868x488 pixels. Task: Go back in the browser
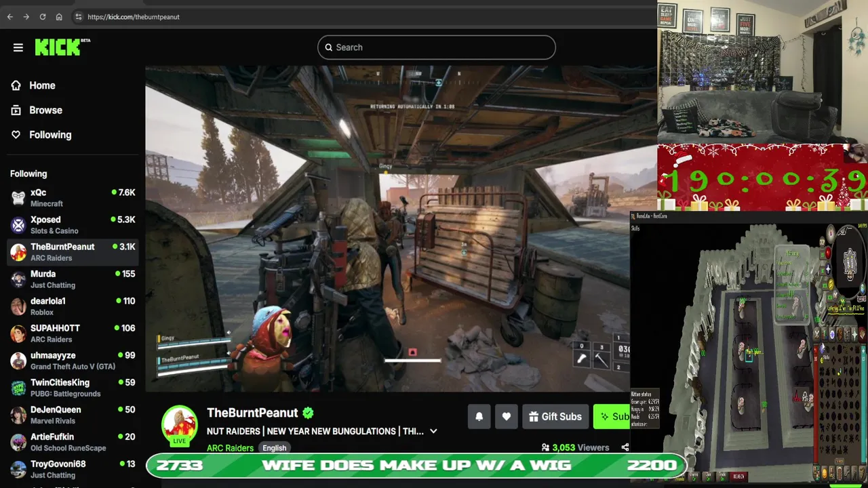pyautogui.click(x=9, y=17)
